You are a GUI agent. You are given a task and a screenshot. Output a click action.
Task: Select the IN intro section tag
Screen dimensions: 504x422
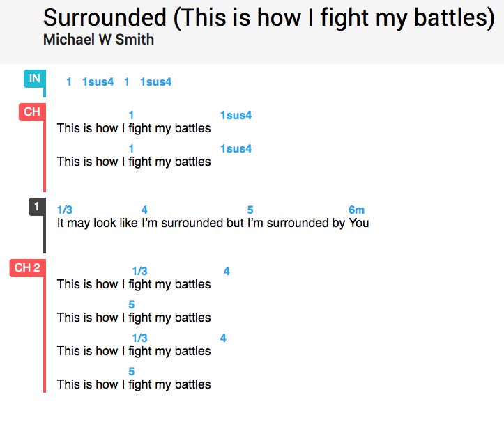pos(35,79)
